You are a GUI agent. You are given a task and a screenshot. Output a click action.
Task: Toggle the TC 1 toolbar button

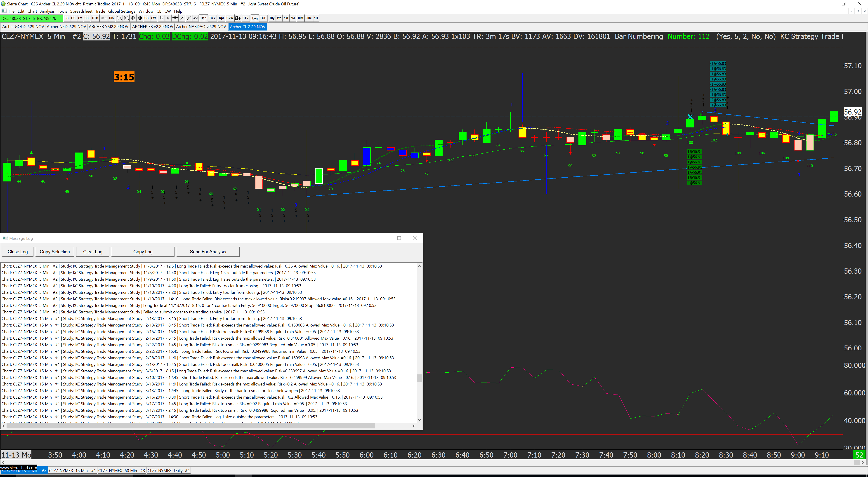pyautogui.click(x=203, y=18)
